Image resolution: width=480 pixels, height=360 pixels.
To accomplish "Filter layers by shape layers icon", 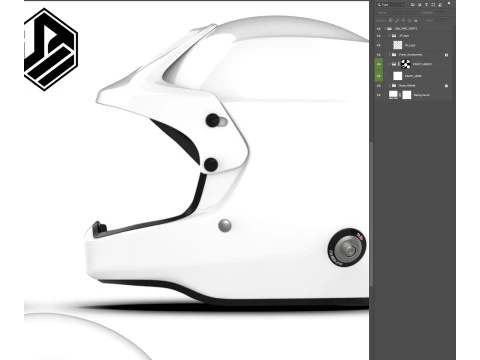I will coord(433,5).
